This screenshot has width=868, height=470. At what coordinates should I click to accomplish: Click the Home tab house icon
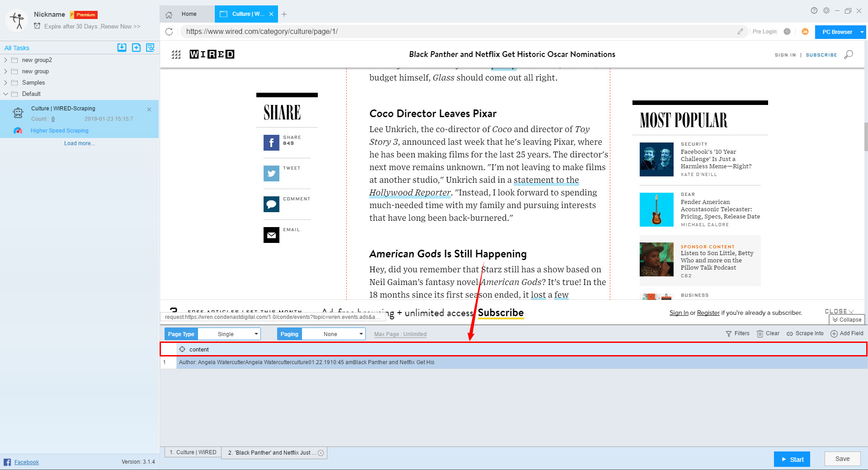(x=169, y=14)
